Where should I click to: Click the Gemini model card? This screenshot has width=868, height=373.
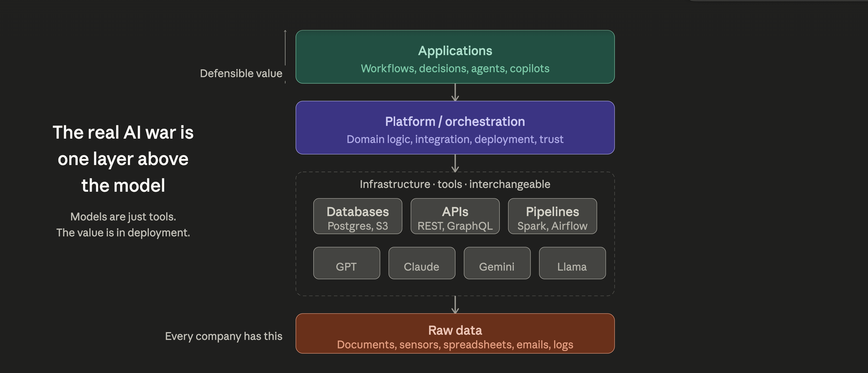[x=497, y=263]
